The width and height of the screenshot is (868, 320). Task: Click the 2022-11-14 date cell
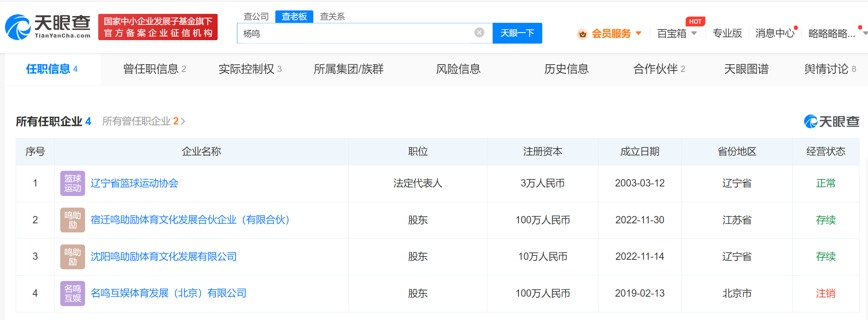[640, 257]
